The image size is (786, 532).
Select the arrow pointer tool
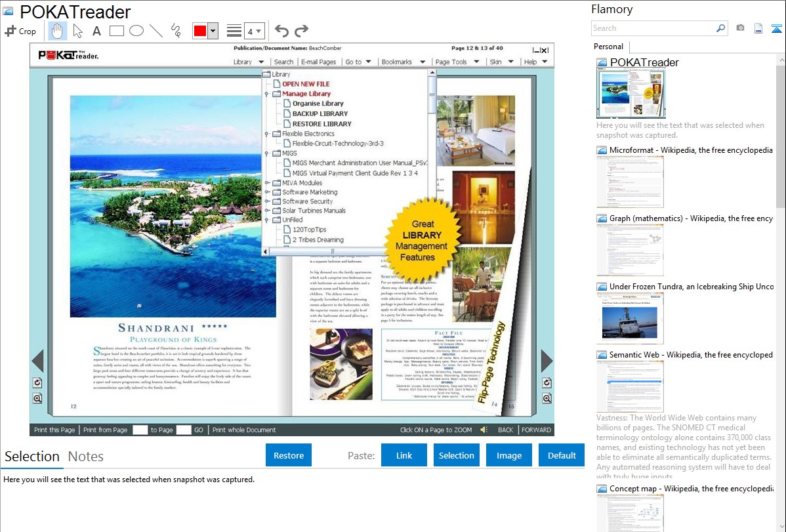[77, 31]
